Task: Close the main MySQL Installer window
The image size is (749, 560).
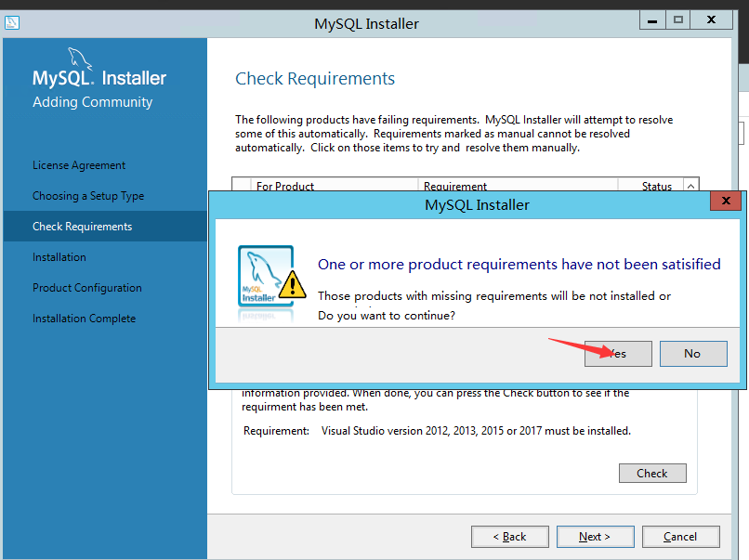Action: click(711, 20)
